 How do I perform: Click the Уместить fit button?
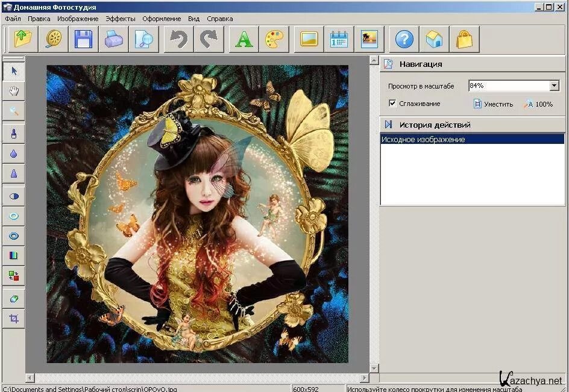pyautogui.click(x=494, y=104)
